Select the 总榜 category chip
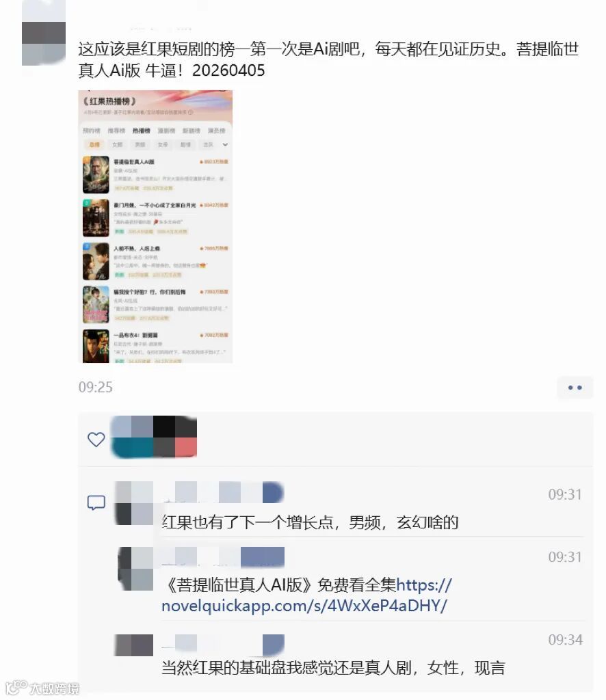Screen dimensions: 606x700 pos(94,145)
